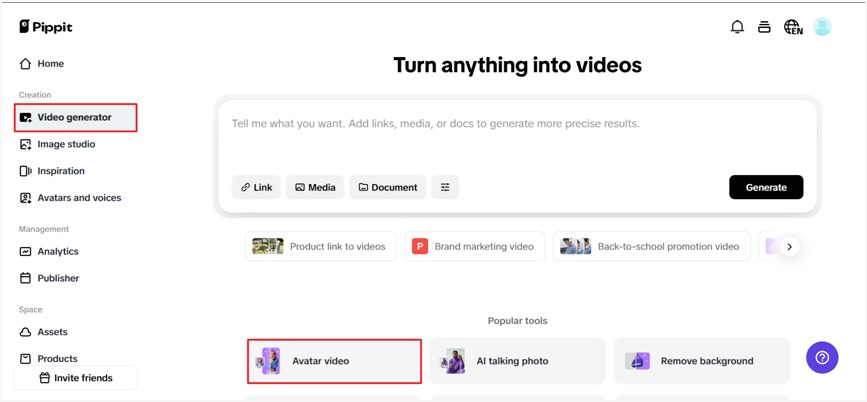Open Inspiration section
This screenshot has width=867, height=402.
click(x=60, y=171)
